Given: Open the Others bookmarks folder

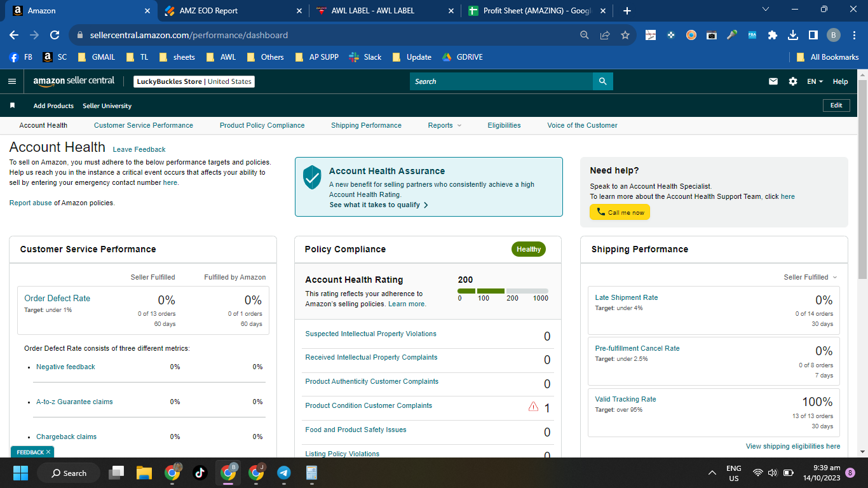Looking at the screenshot, I should pos(265,57).
